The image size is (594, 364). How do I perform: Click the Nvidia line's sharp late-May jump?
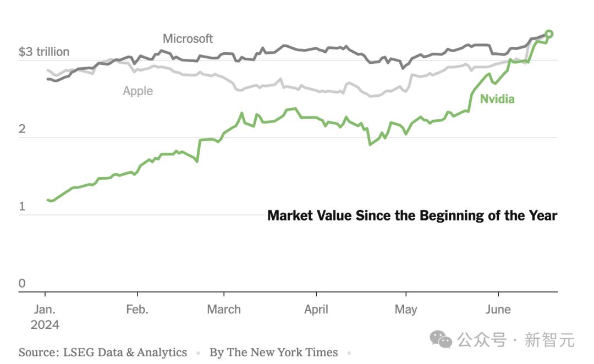click(x=471, y=99)
